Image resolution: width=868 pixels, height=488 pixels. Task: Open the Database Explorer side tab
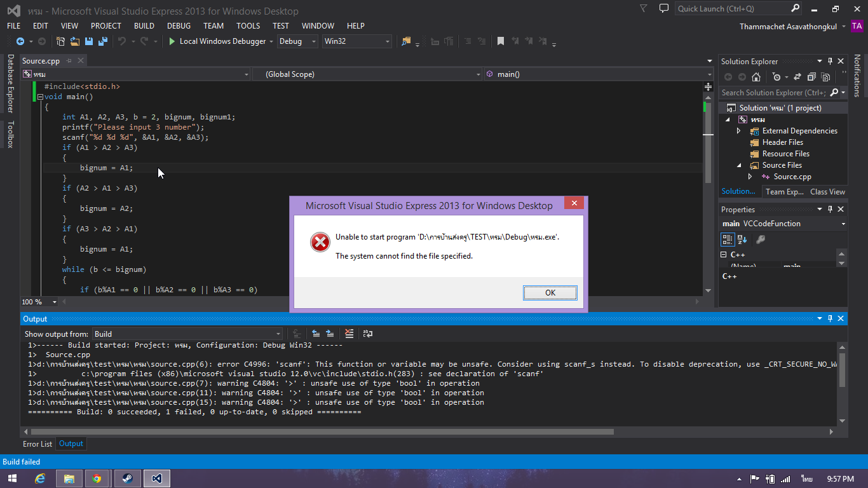click(x=10, y=84)
